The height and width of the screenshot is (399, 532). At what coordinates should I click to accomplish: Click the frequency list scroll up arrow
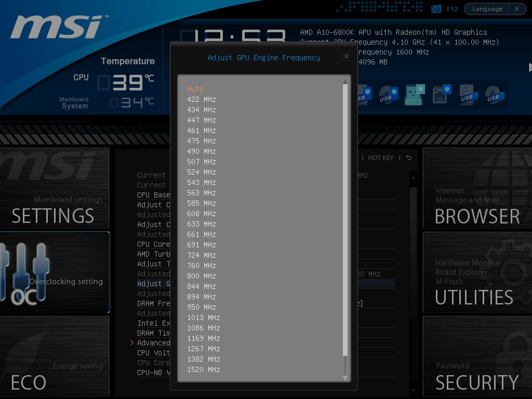[x=345, y=81]
